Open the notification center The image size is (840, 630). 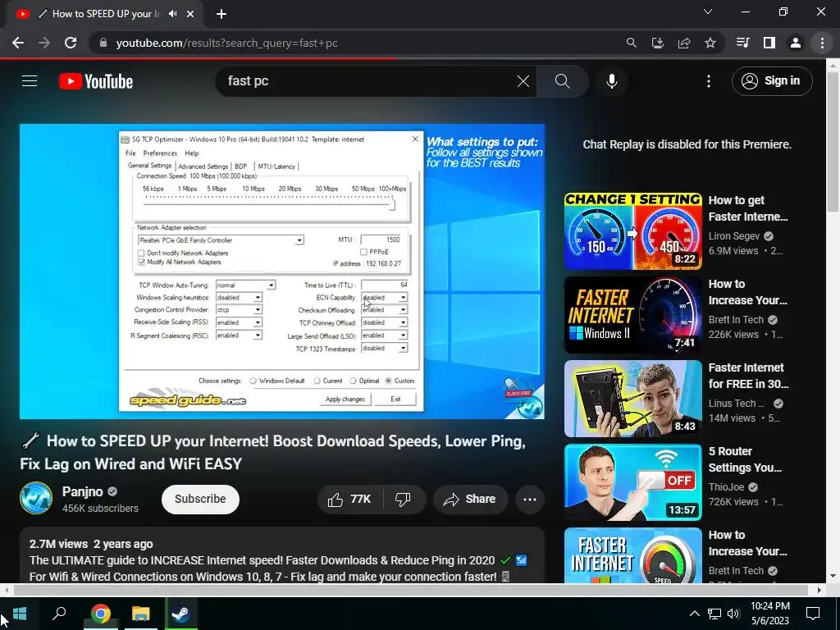tap(813, 614)
